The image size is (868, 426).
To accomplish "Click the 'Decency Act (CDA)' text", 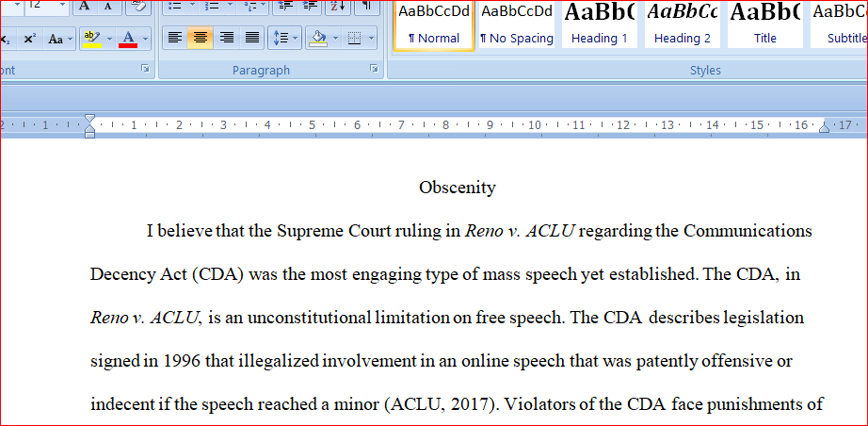I will click(168, 275).
